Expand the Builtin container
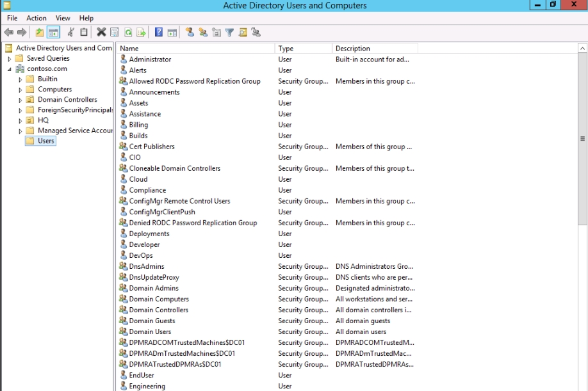588x391 pixels. coord(20,79)
